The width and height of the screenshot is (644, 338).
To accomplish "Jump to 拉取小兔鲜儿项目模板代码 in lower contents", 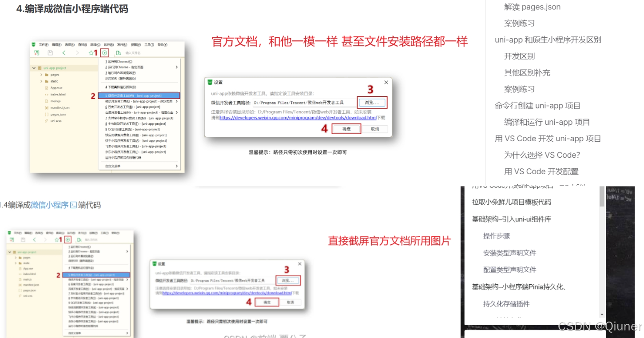I will (x=512, y=202).
